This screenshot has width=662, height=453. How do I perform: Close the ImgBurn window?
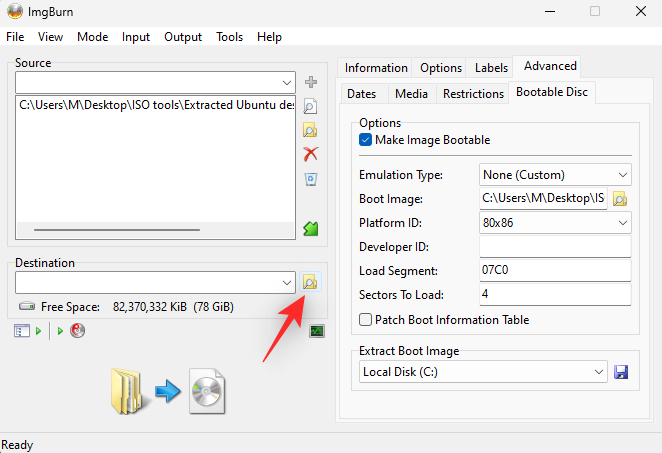(x=640, y=11)
